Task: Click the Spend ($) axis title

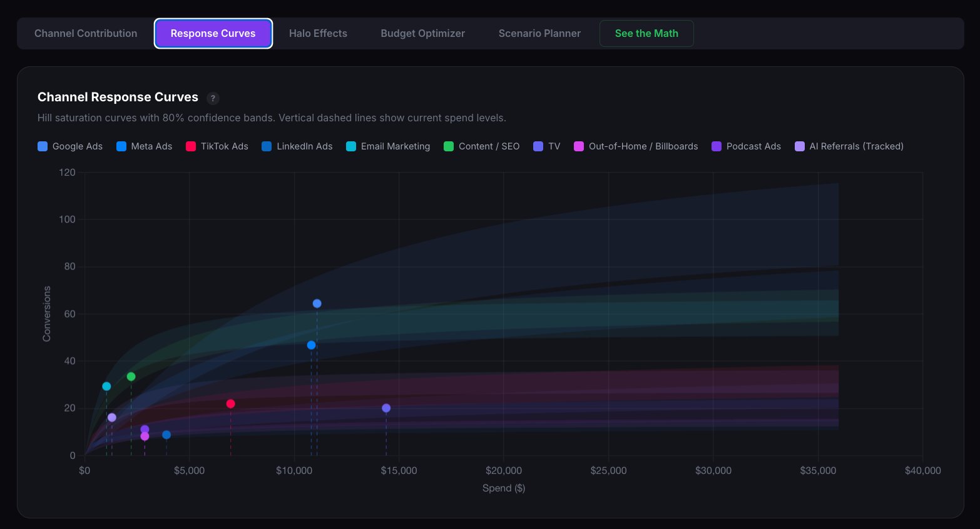Action: [x=504, y=488]
